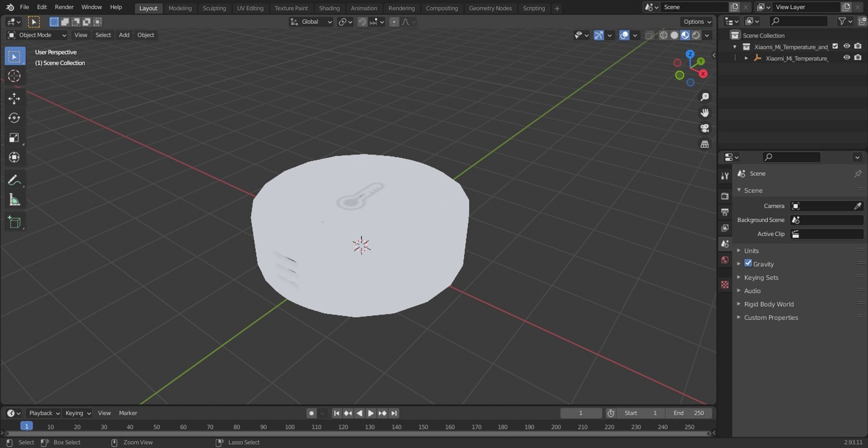
Task: Activate the Cursor tool
Action: (x=14, y=76)
